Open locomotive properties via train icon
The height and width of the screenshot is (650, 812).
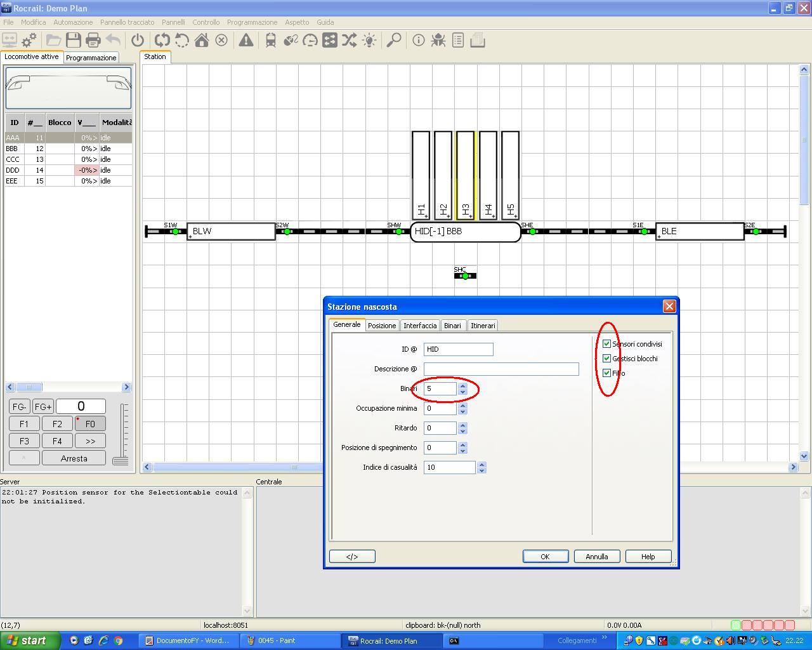pyautogui.click(x=271, y=41)
